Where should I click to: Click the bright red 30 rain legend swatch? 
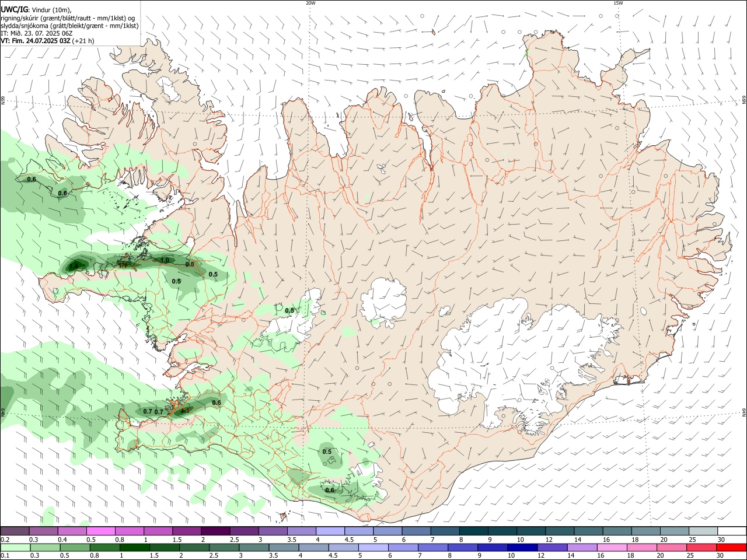731,548
